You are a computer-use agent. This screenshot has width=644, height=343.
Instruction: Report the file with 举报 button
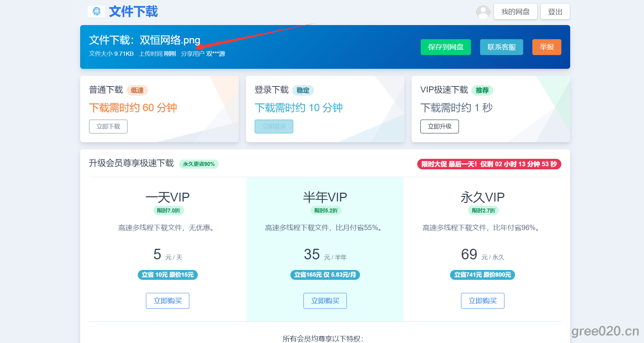[546, 47]
